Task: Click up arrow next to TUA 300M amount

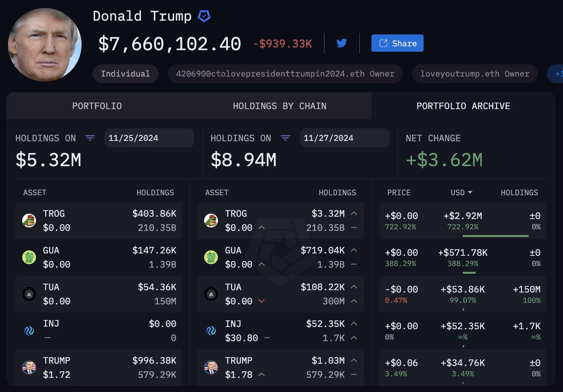Action: click(354, 301)
